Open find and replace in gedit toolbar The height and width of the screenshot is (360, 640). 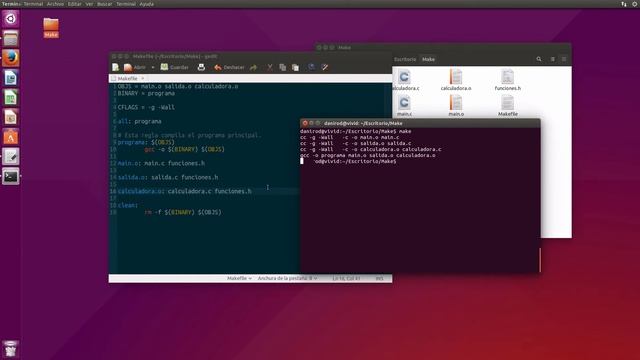click(325, 67)
